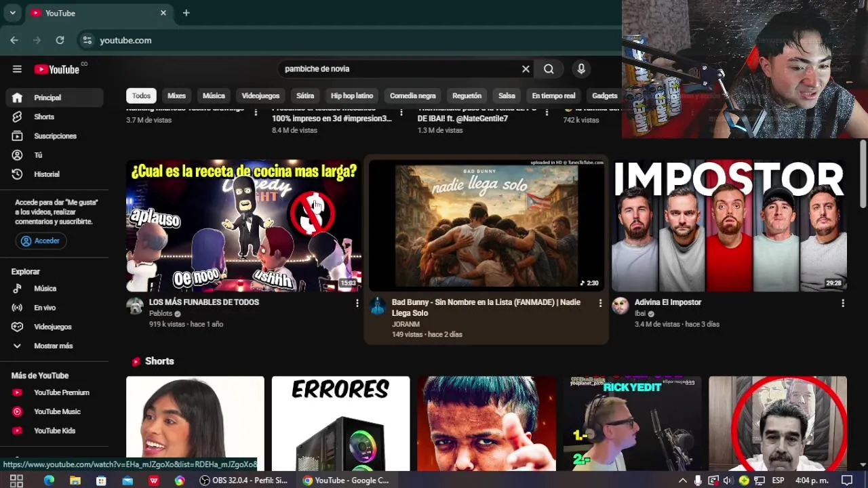The height and width of the screenshot is (488, 868).
Task: Select the En tiempo real chip
Action: click(x=553, y=96)
